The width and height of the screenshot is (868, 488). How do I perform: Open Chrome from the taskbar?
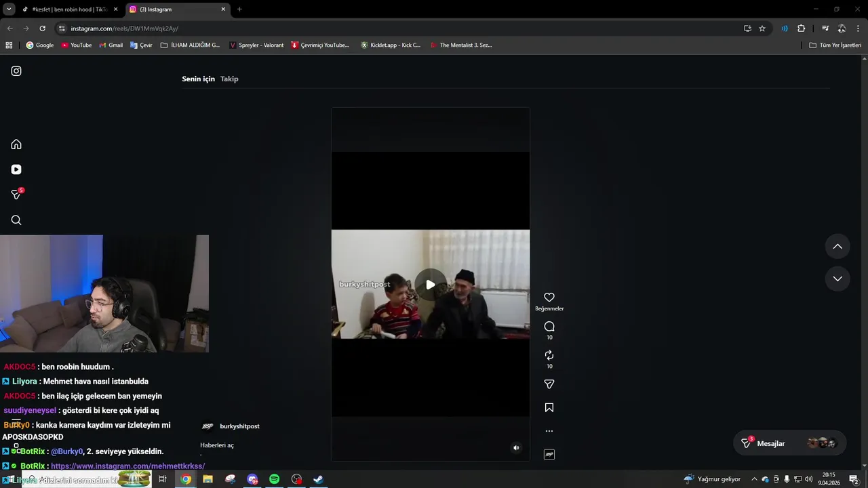click(185, 479)
